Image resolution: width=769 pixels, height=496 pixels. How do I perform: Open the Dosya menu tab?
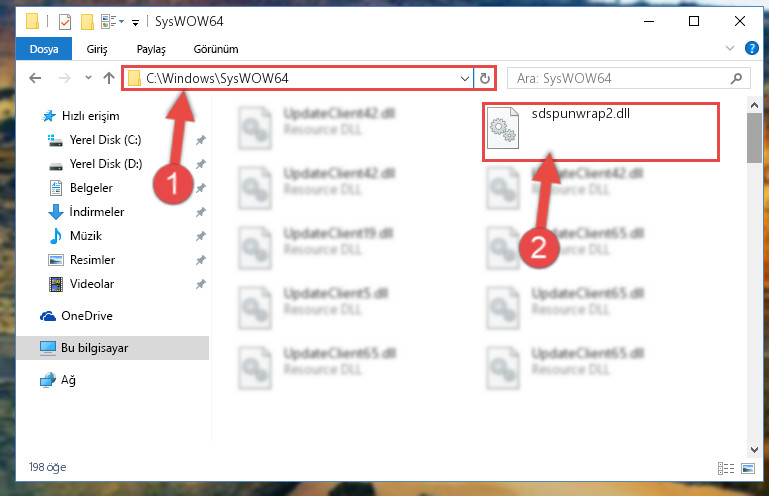tap(44, 49)
